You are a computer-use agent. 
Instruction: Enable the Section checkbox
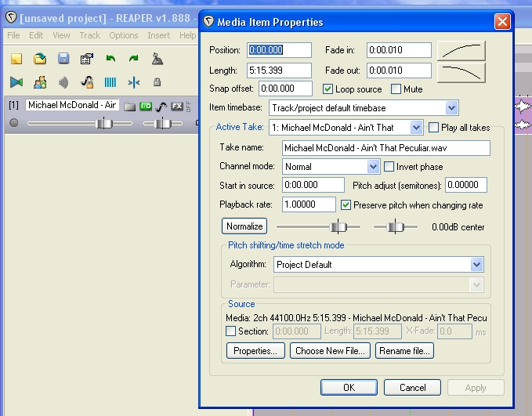tap(230, 331)
